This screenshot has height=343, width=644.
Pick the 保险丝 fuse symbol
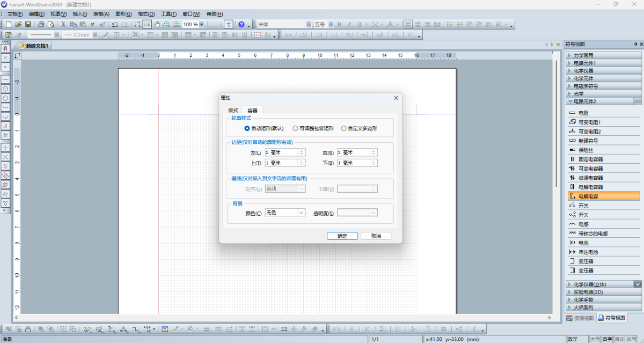coord(586,150)
